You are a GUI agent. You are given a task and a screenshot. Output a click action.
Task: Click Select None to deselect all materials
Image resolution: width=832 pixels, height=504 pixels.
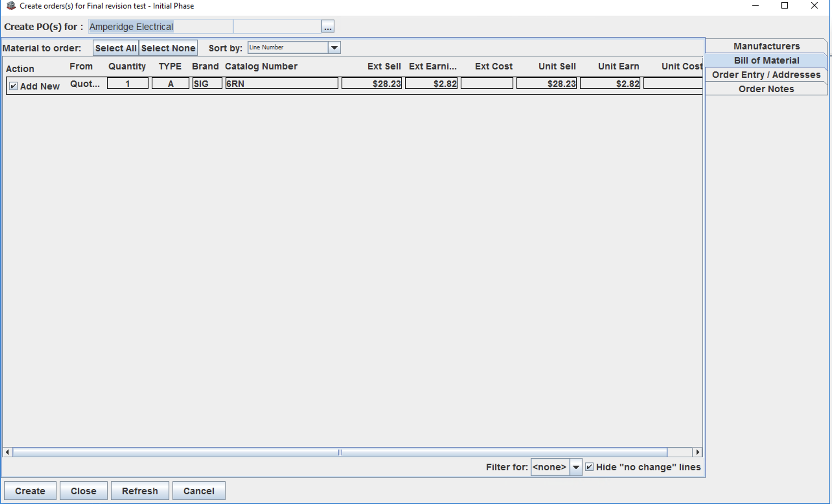pyautogui.click(x=168, y=48)
